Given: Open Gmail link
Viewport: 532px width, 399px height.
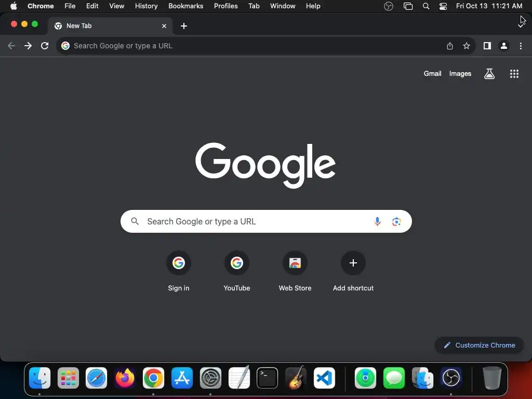Looking at the screenshot, I should 432,74.
